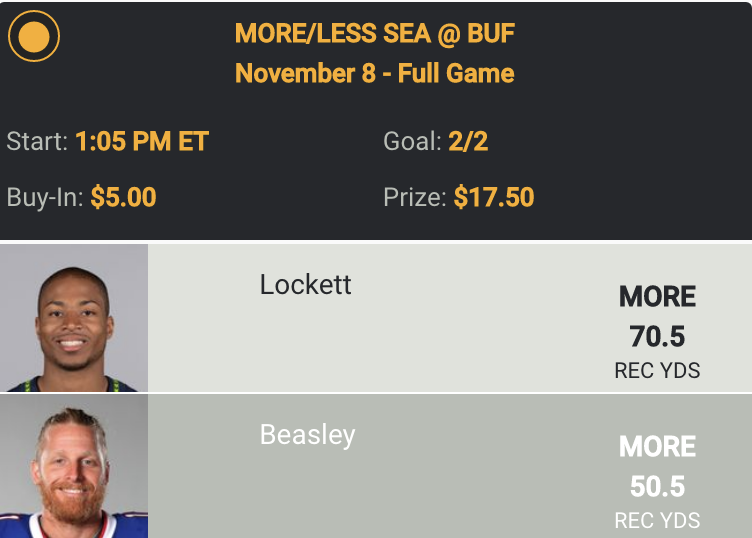Open the MORE/LESS SEA @ BUF title
Viewport: 752px width, 538px height.
(x=374, y=35)
